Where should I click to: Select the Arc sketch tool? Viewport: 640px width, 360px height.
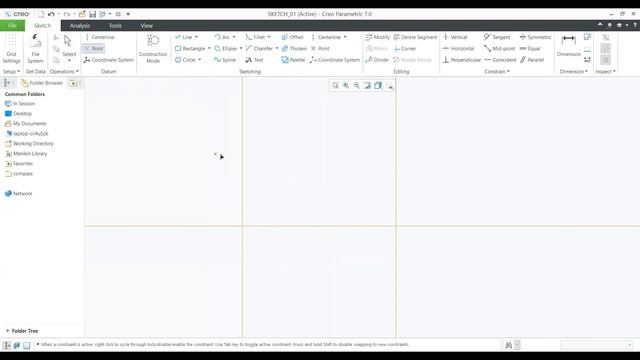(x=222, y=37)
